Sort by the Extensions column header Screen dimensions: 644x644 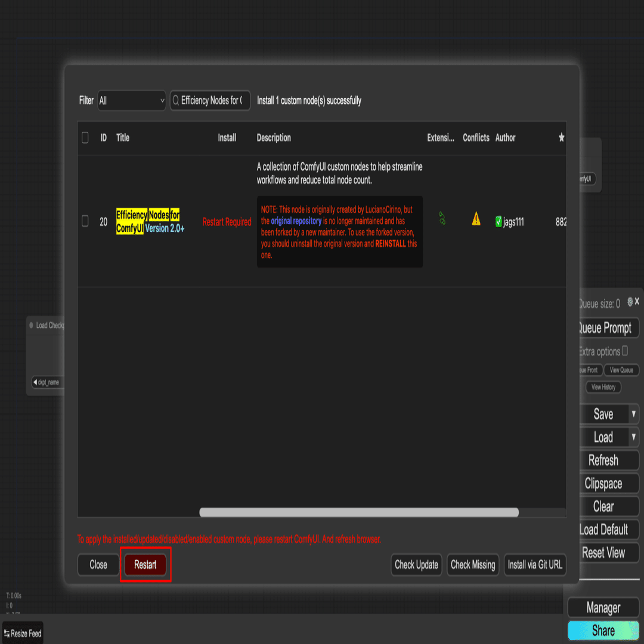click(440, 138)
